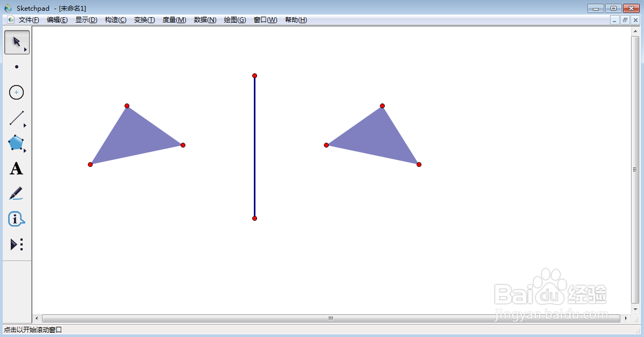Select the vertical blue mirror segment

pyautogui.click(x=255, y=147)
